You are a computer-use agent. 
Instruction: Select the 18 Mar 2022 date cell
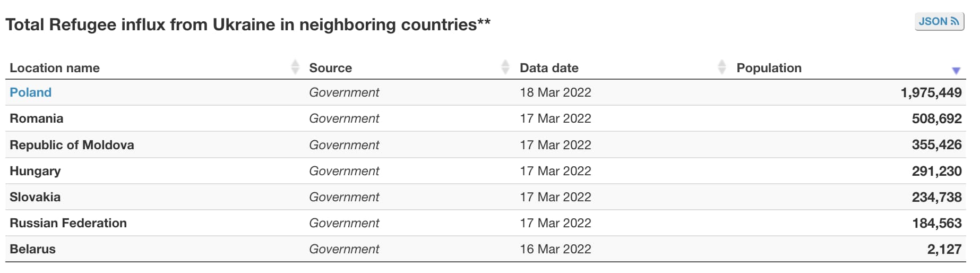point(555,92)
